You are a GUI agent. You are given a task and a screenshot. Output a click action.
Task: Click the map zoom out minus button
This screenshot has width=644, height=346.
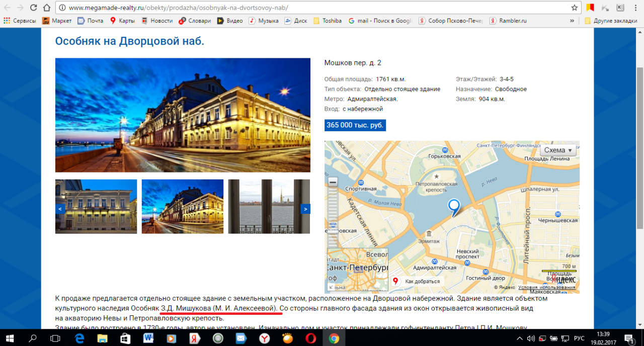coord(333,182)
